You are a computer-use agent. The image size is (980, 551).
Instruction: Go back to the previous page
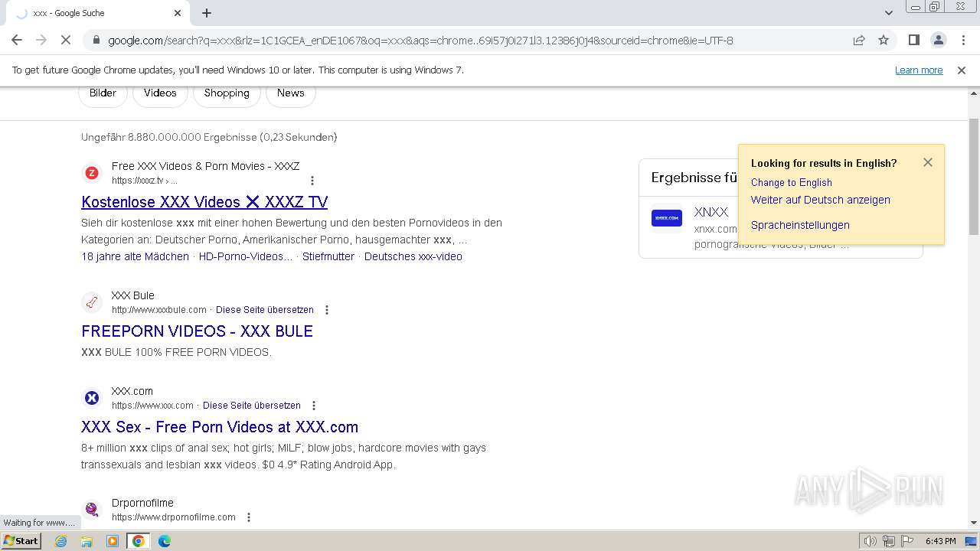click(17, 40)
